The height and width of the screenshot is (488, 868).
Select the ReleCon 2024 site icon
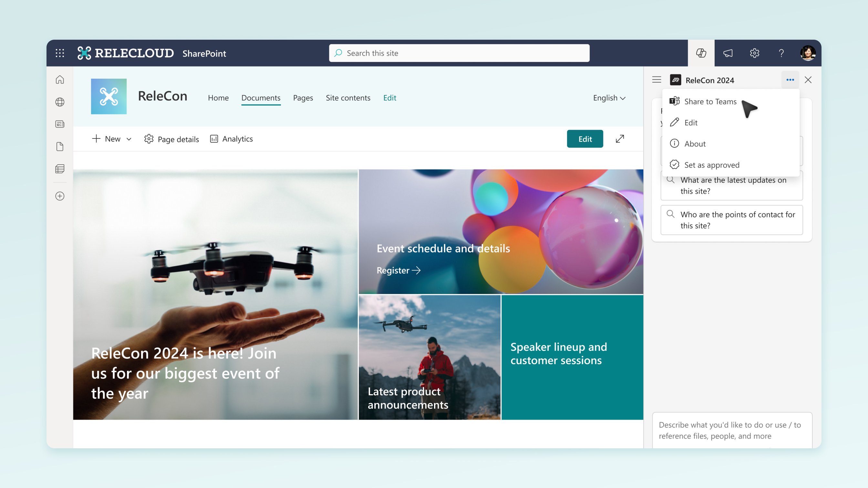coord(676,80)
